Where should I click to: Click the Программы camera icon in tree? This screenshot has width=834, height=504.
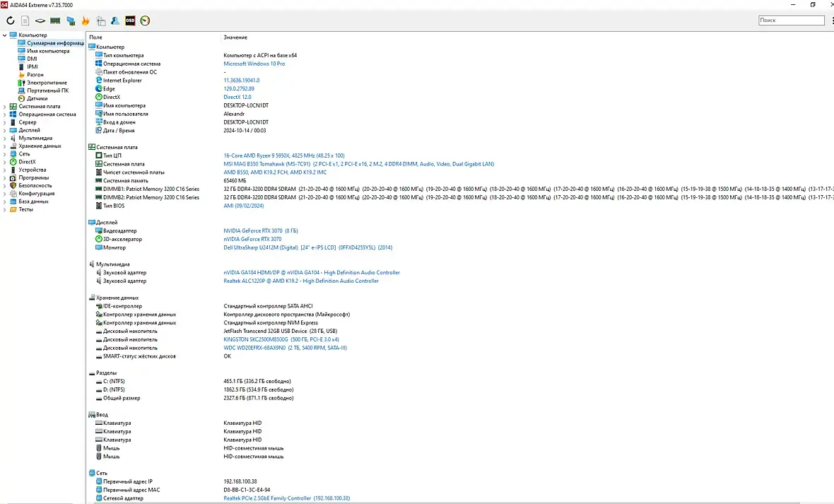(13, 177)
